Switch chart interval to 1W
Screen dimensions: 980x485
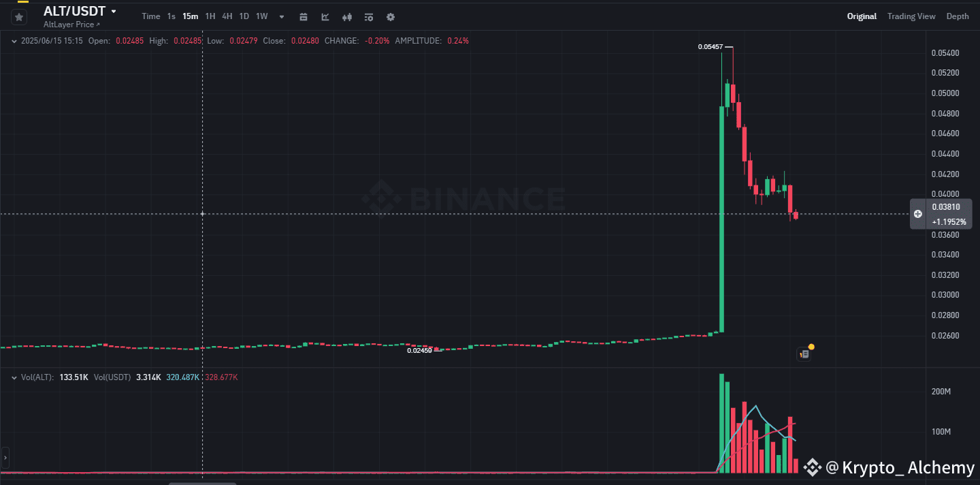tap(262, 16)
